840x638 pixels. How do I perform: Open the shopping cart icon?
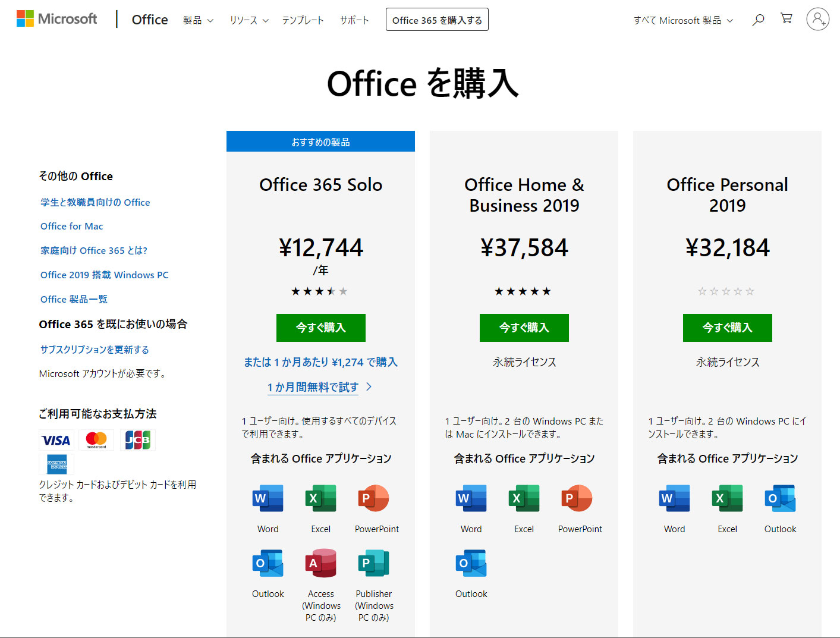[x=786, y=18]
